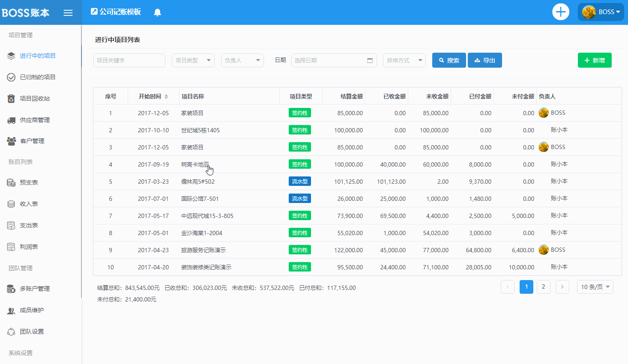Focus the project keyword input field
This screenshot has height=364, width=628.
point(129,60)
